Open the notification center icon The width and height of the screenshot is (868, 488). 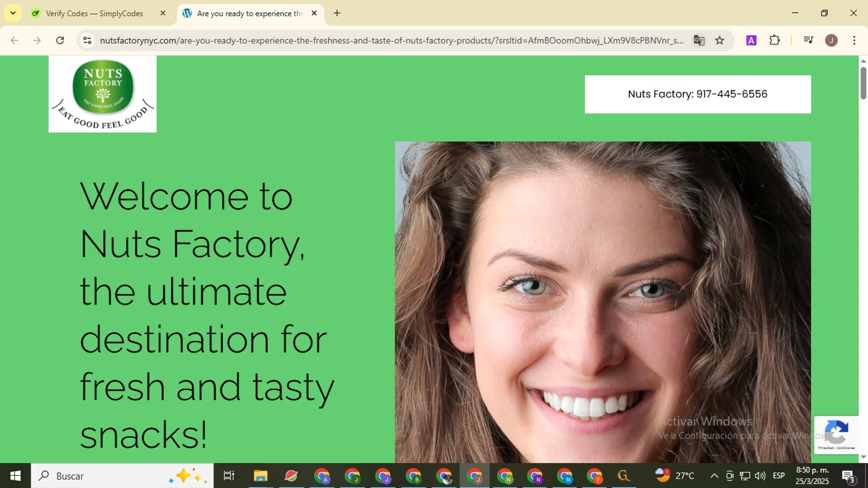pos(849,476)
